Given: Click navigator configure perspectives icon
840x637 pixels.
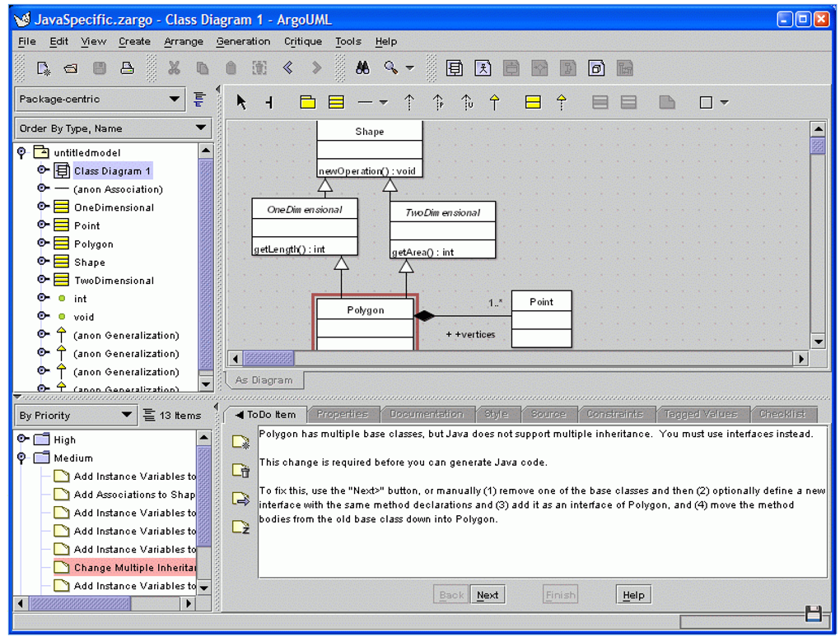Looking at the screenshot, I should [199, 99].
